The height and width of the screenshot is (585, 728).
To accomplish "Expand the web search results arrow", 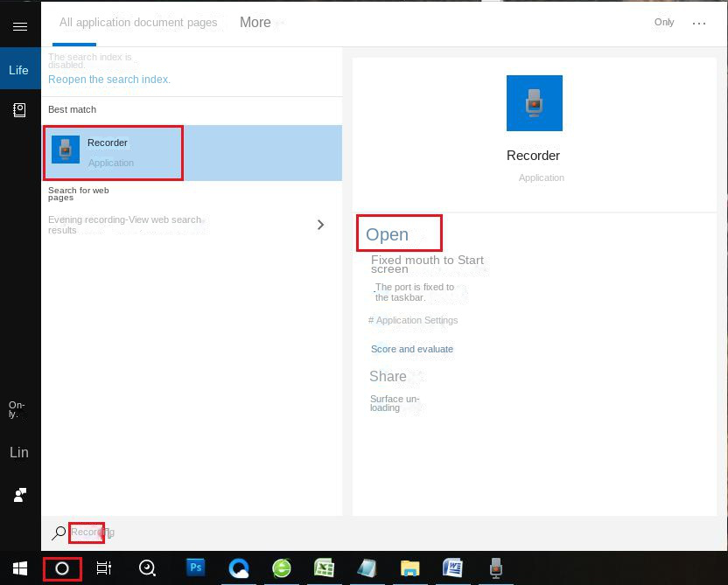I will pyautogui.click(x=320, y=225).
